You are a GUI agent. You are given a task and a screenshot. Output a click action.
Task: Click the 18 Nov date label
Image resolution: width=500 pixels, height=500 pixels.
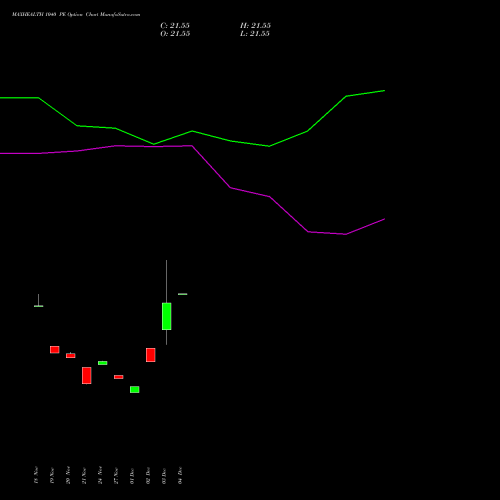[x=36, y=475]
